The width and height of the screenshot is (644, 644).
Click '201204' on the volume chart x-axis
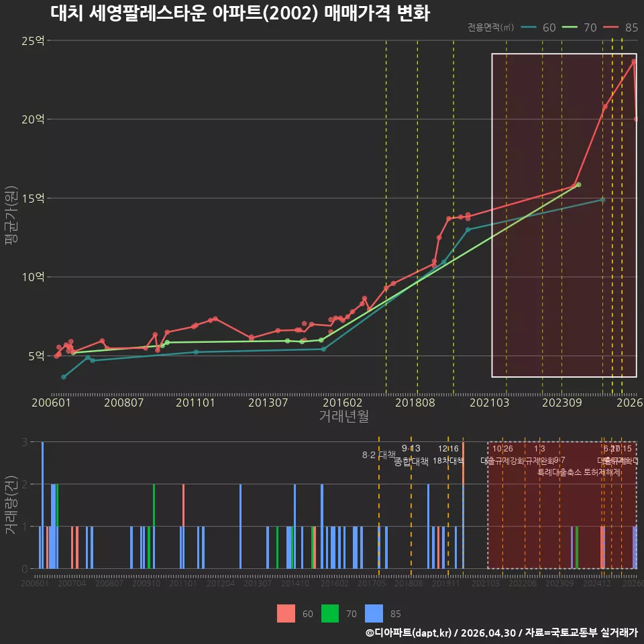point(221,583)
